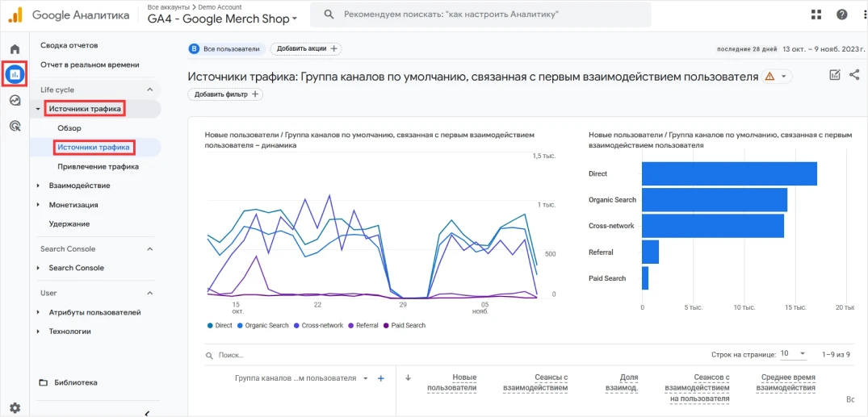Sort by Среднее время взаимодействия column
Viewport: 868px width, 417px height.
tap(786, 382)
